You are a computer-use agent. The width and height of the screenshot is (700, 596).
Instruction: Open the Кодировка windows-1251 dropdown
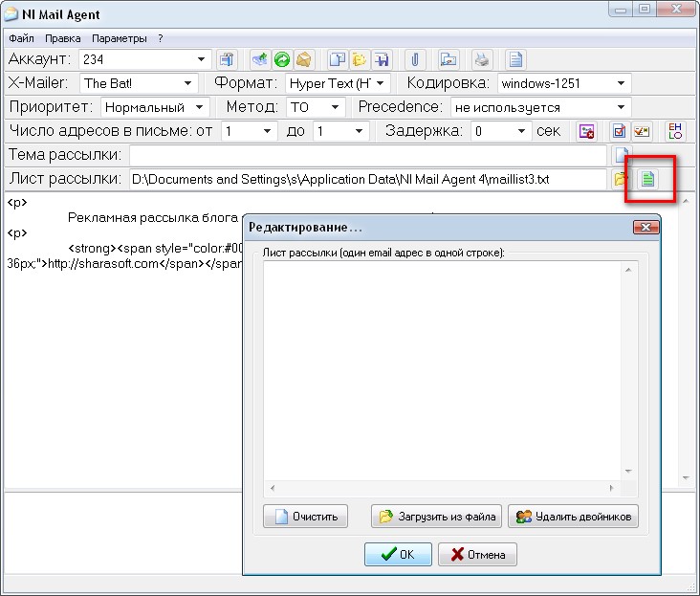[564, 83]
